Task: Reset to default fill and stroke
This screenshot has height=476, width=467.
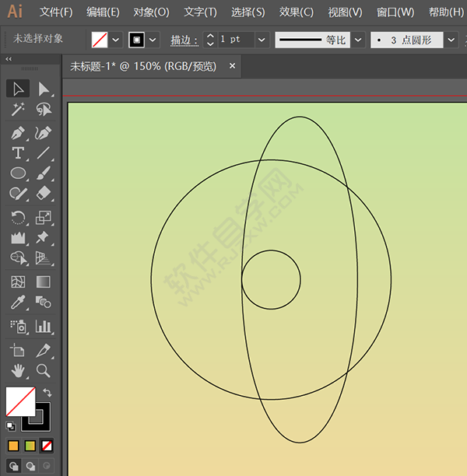Action: tap(10, 426)
